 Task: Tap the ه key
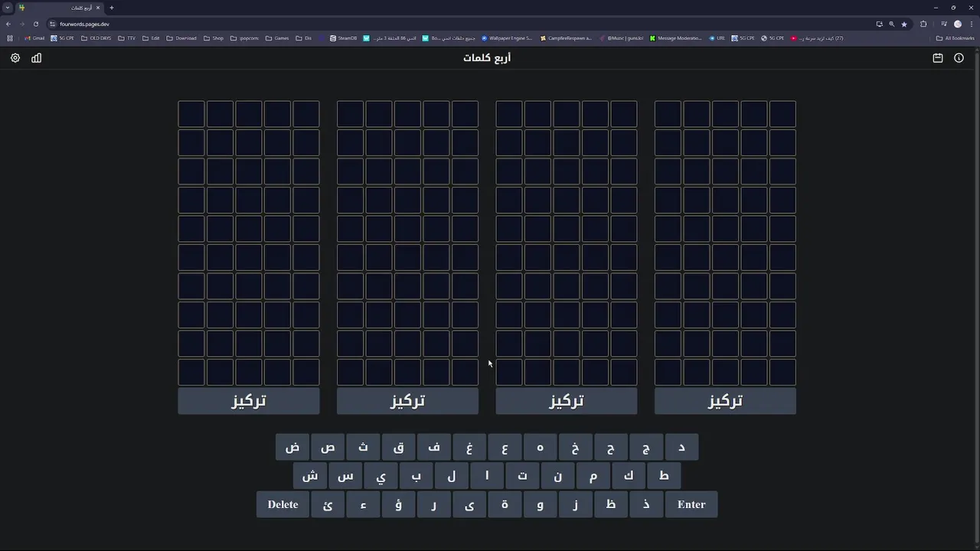tap(540, 447)
